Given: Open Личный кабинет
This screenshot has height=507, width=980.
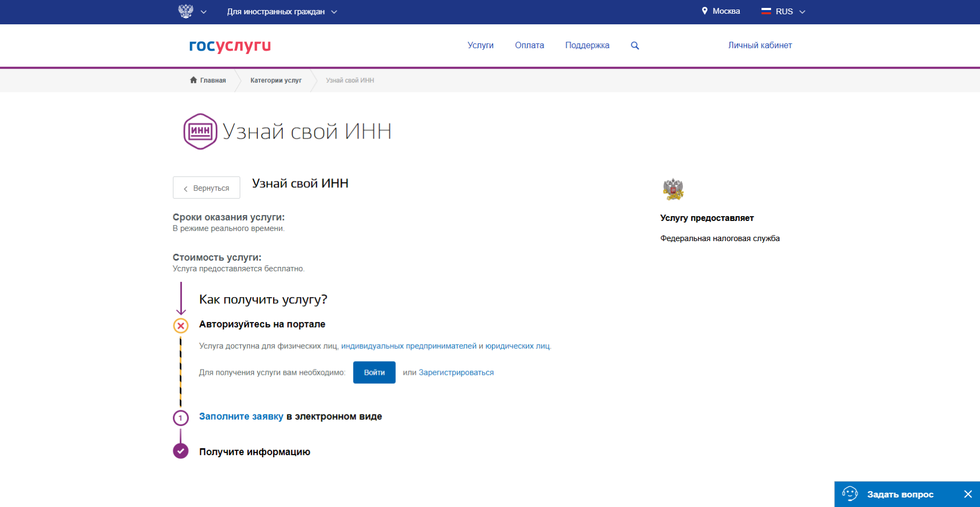Looking at the screenshot, I should 760,45.
